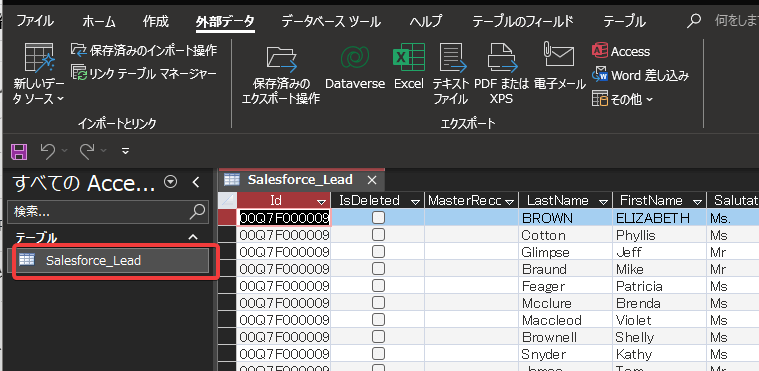
Task: Switch to the 作成 ribbon tab
Action: (x=155, y=21)
